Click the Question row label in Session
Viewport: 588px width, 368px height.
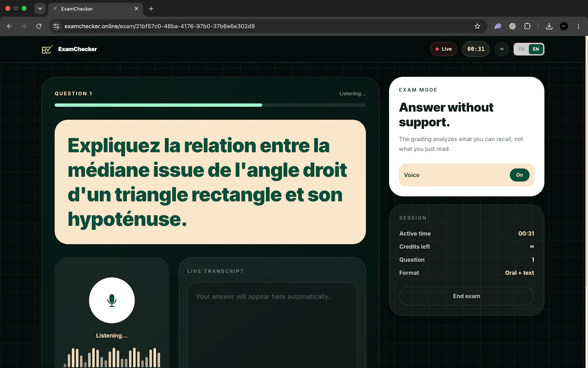click(x=412, y=260)
